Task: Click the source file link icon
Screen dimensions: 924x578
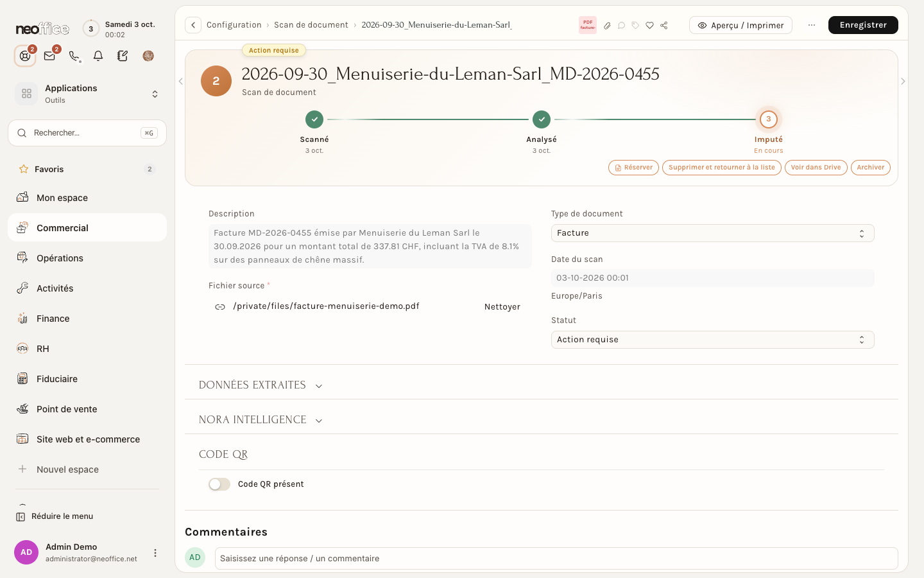Action: tap(220, 307)
